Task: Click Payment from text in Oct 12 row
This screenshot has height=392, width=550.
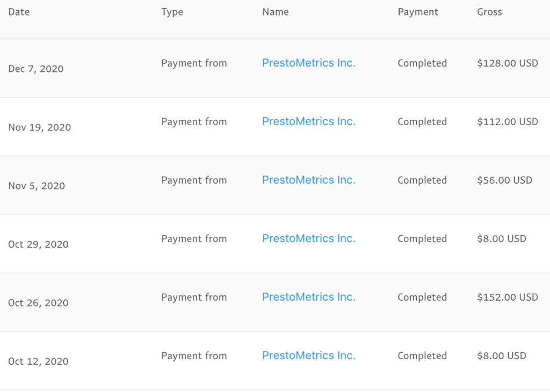Action: tap(194, 356)
